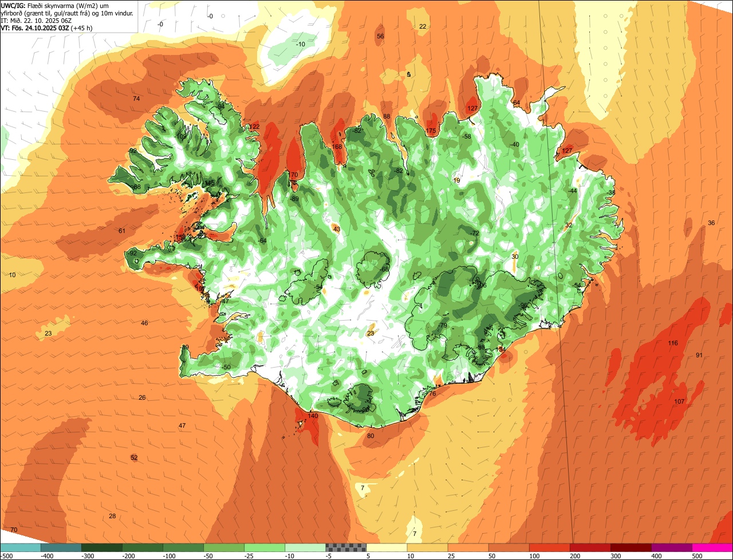The width and height of the screenshot is (733, 560).
Task: Select the flux value 56
Action: [380, 36]
